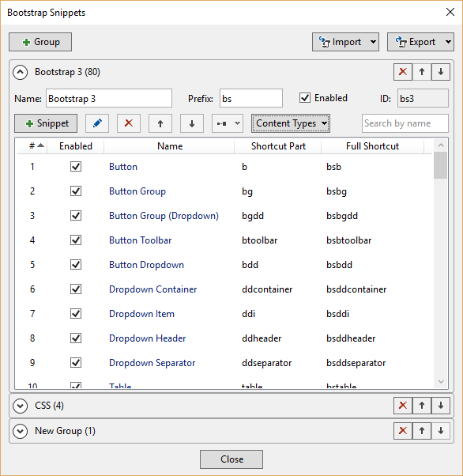Uncheck Enabled for Dropdown Separator

(x=76, y=363)
